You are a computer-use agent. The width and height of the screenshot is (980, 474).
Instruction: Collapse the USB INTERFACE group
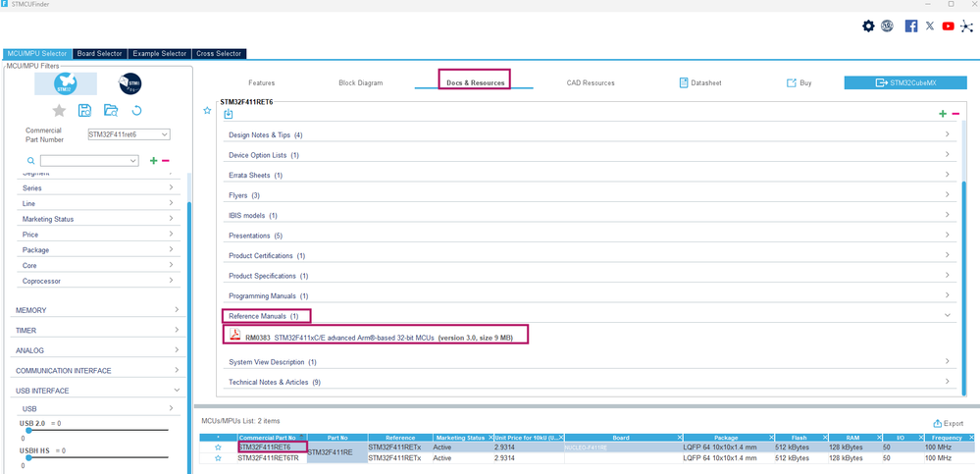point(177,391)
